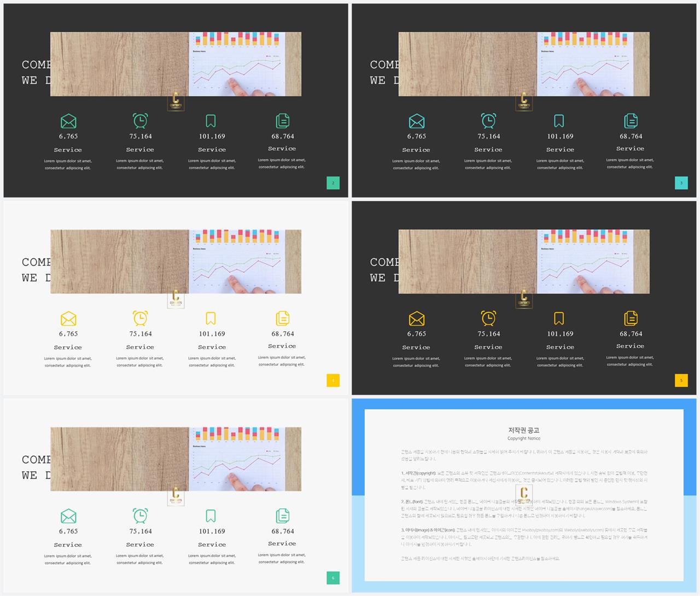
Task: Click the green page number 2 badge
Action: (x=333, y=183)
